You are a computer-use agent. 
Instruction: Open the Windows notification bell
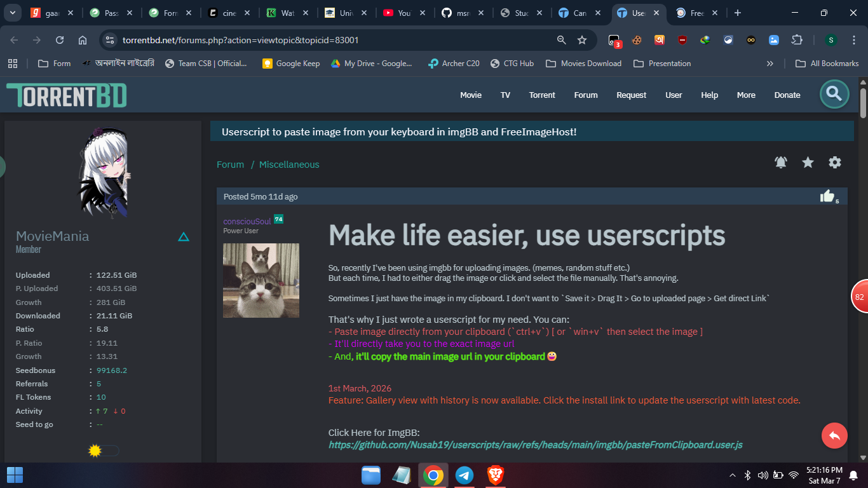click(x=853, y=475)
